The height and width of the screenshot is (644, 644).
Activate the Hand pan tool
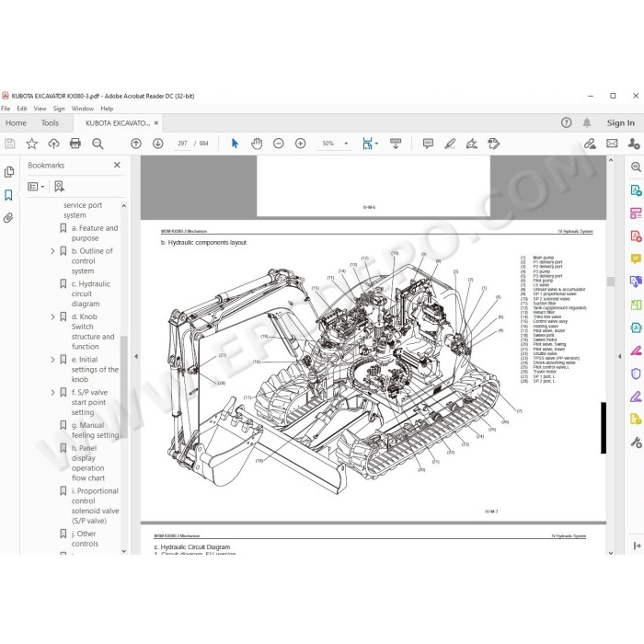257,144
